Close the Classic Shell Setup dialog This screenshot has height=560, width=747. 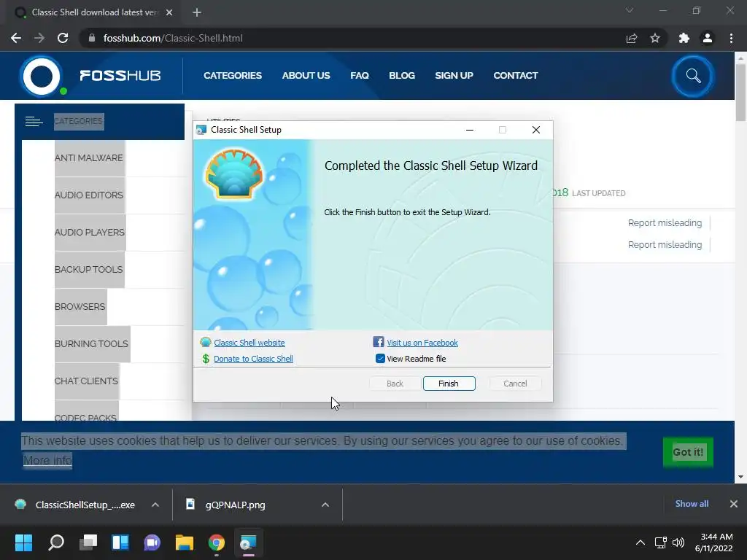(536, 130)
